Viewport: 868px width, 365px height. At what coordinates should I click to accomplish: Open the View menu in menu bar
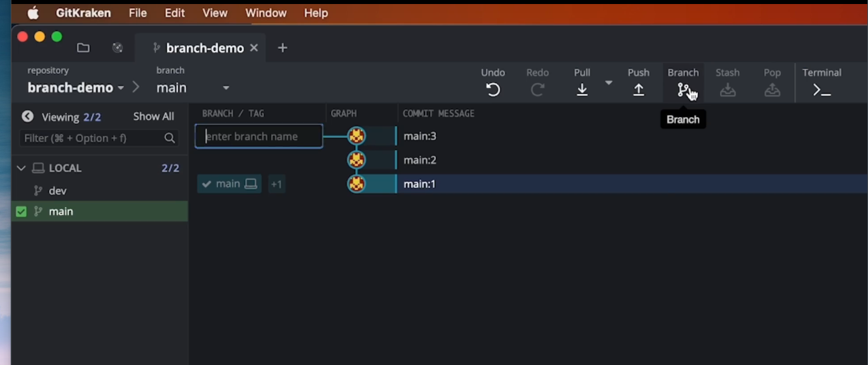(x=214, y=13)
